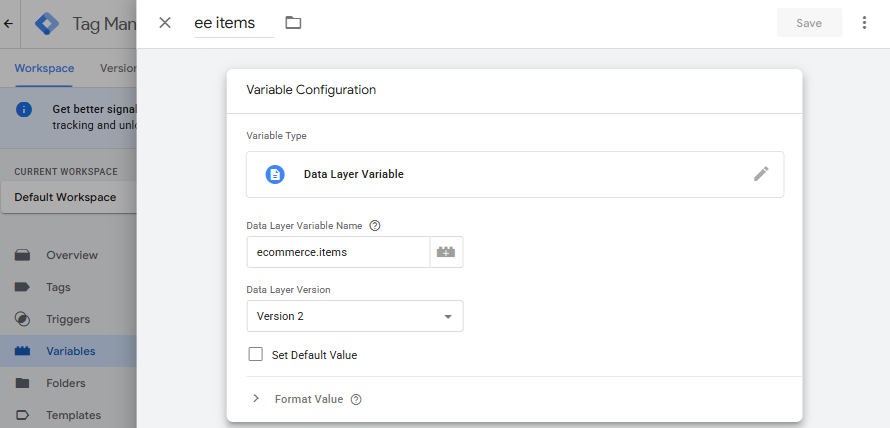The height and width of the screenshot is (428, 890).
Task: Click help icon next to Data Layer Variable Name
Action: click(x=375, y=226)
